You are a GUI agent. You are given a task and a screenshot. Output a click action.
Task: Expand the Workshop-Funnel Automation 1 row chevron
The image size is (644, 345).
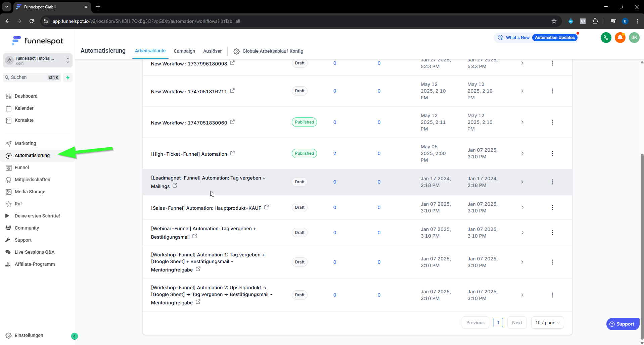pos(522,262)
